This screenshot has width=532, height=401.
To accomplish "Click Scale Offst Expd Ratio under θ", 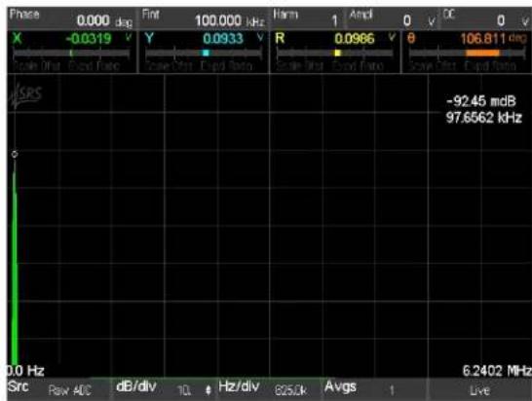I will pyautogui.click(x=462, y=66).
